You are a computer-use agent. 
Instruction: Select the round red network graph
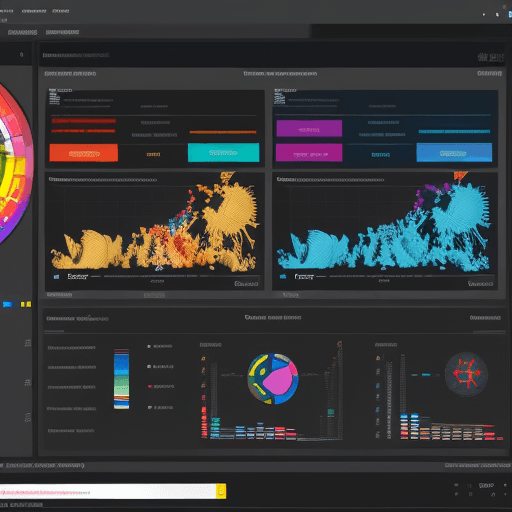466,374
